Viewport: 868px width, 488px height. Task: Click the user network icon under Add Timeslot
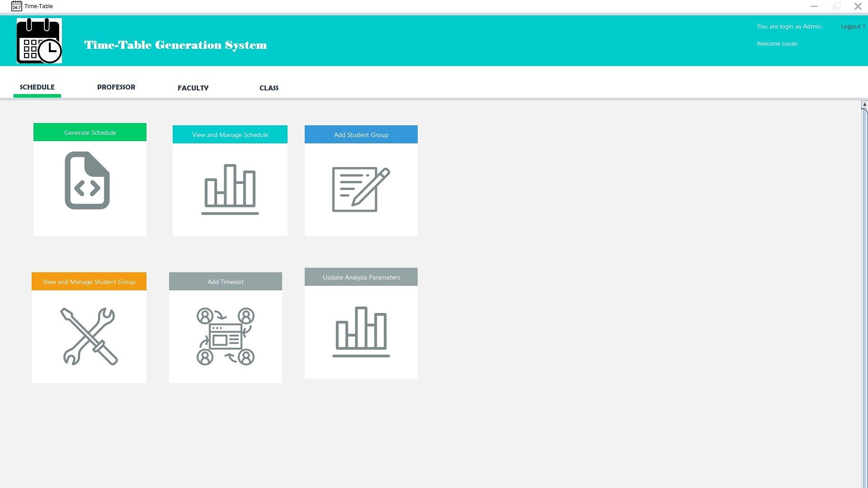click(225, 336)
